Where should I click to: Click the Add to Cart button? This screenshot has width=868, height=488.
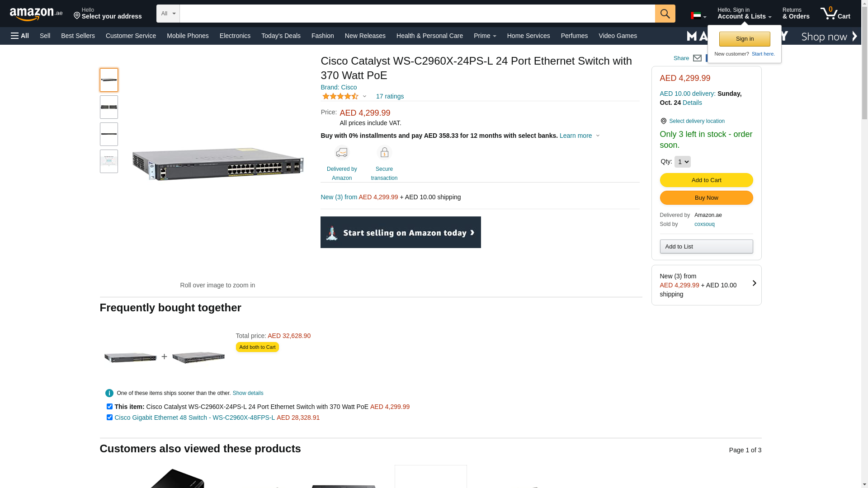click(x=706, y=180)
